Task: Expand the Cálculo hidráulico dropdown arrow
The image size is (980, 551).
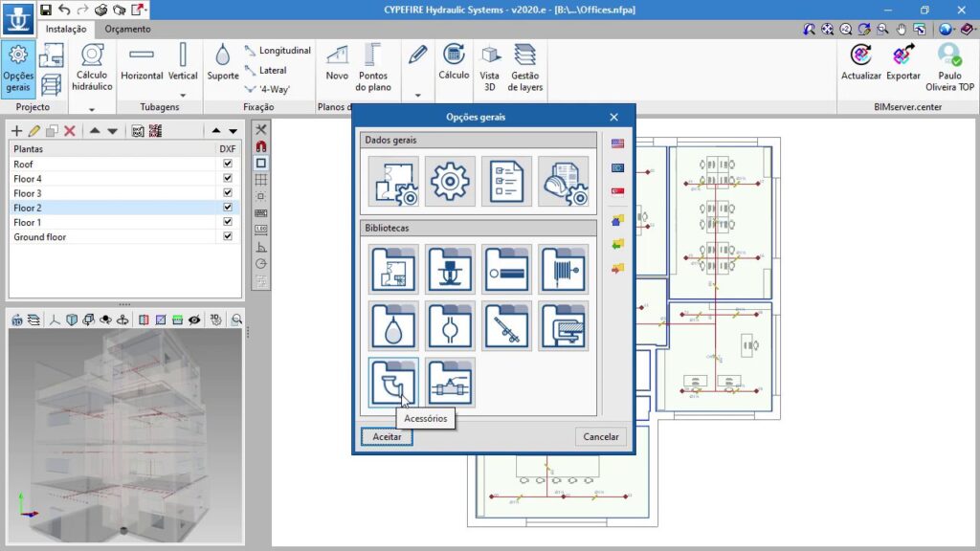Action: 93,109
